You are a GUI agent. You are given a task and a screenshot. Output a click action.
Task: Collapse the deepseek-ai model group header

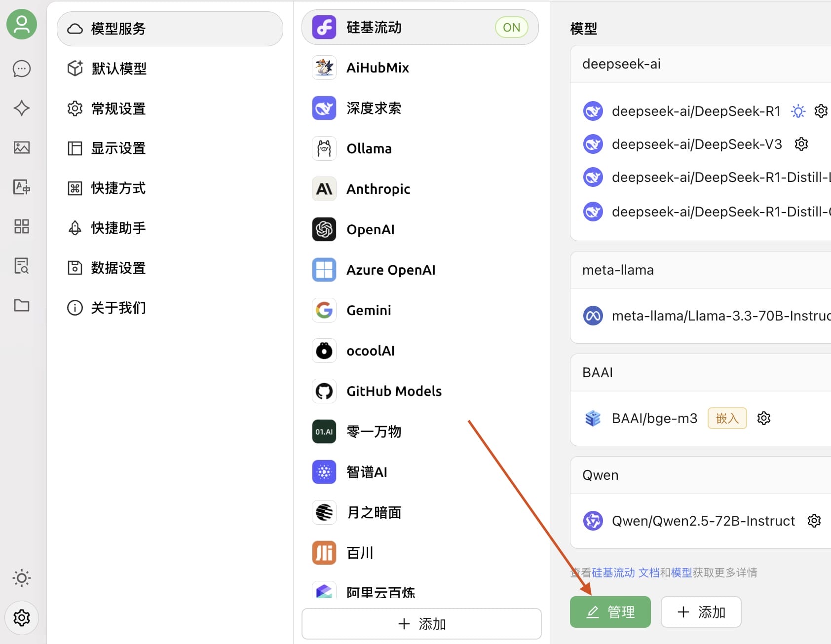tap(701, 64)
